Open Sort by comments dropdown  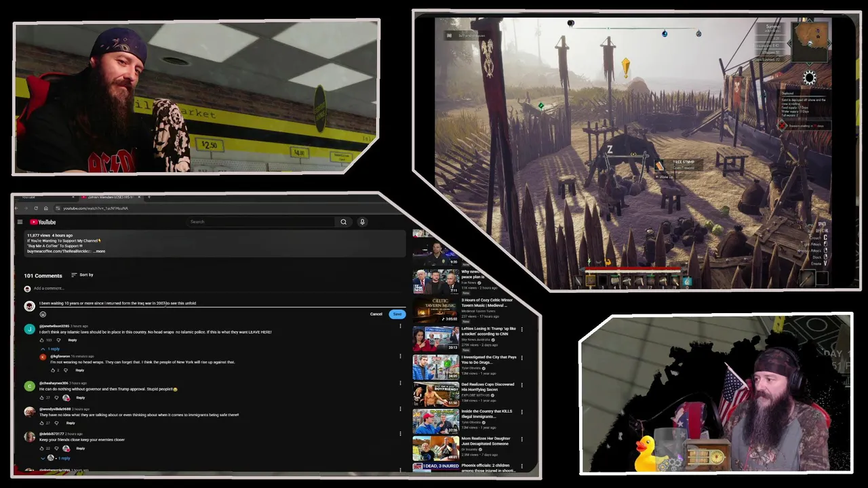82,274
